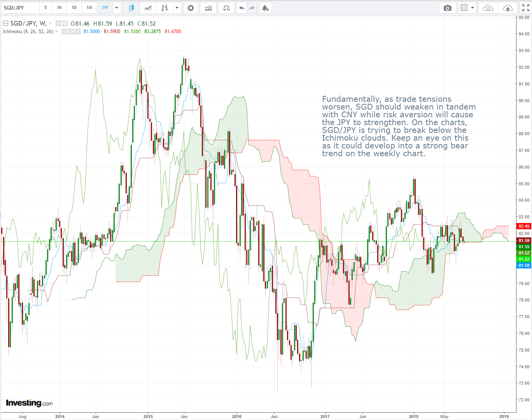Toggle visibility of the SGD/JPY series
Viewport: 532px width, 420px height.
tap(58, 23)
